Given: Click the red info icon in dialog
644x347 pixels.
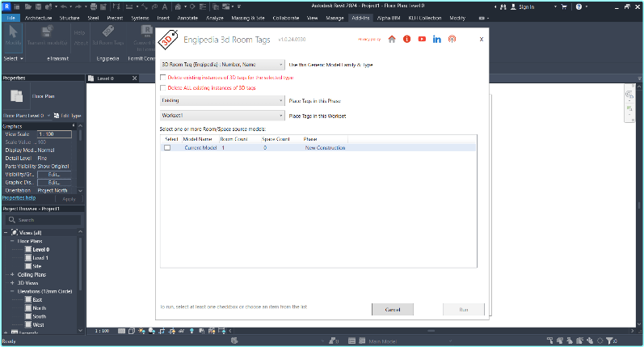Looking at the screenshot, I should pos(406,39).
